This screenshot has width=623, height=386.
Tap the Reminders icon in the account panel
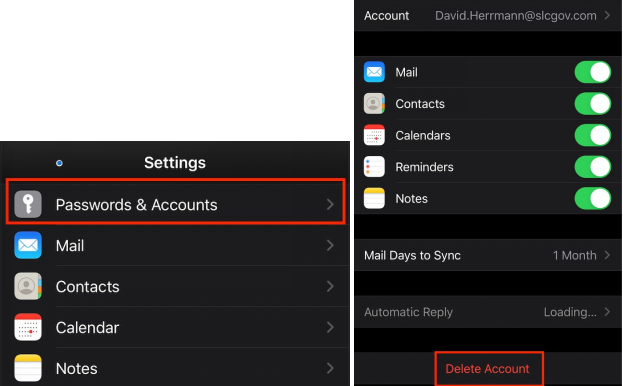click(374, 166)
